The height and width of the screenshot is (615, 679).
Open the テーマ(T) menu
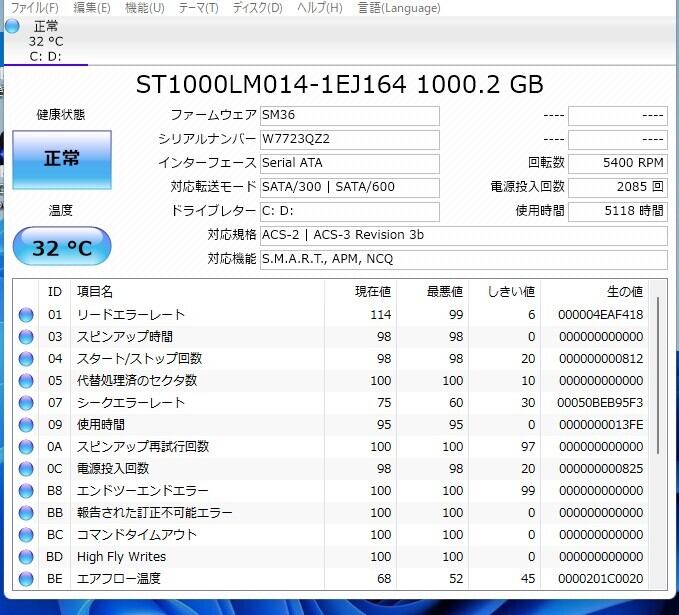pos(198,8)
